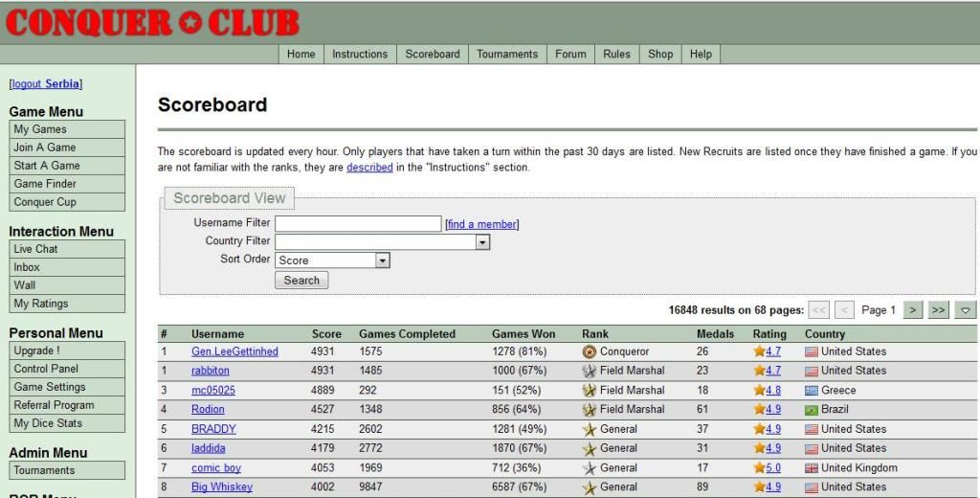Viewport: 980px width, 498px height.
Task: Open the Shop menu tab
Action: pos(660,55)
